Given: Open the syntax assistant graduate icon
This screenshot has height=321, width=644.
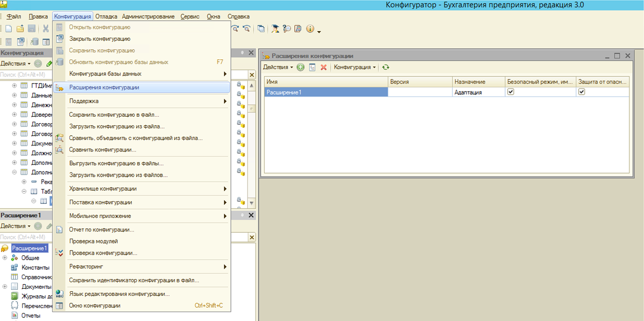Looking at the screenshot, I should 275,29.
